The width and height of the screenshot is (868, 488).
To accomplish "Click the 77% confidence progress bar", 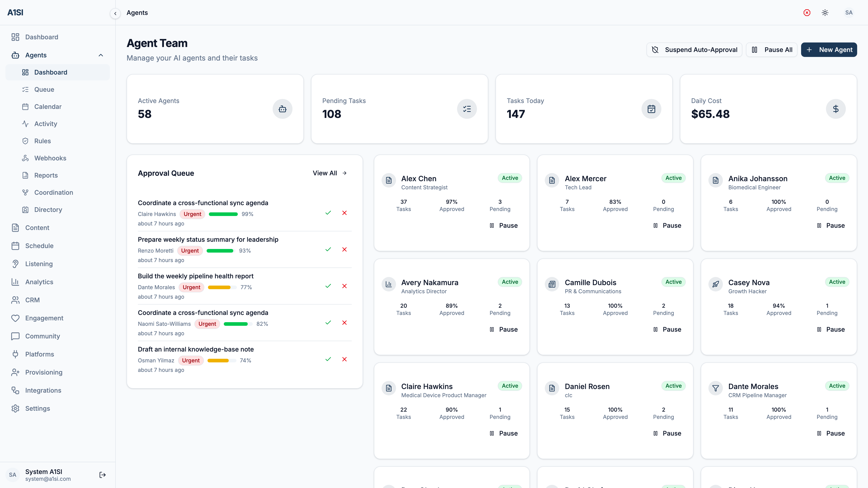I will point(222,288).
